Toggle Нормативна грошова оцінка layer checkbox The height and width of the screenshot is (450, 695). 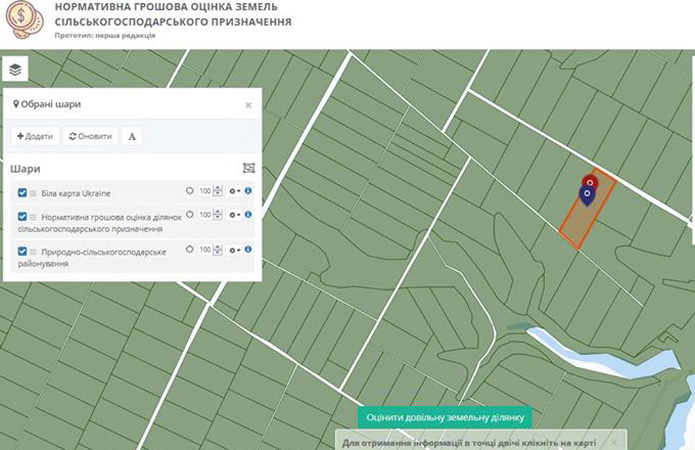tap(22, 216)
